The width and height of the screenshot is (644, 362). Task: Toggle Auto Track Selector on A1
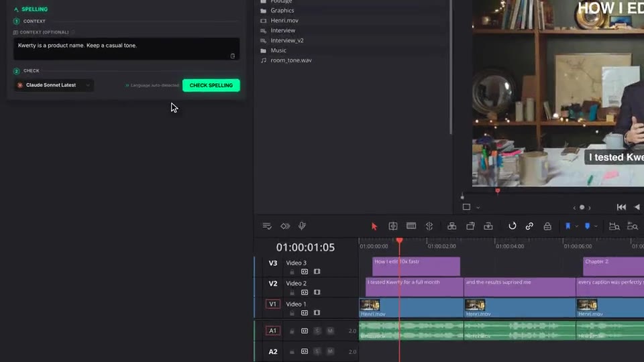click(305, 330)
